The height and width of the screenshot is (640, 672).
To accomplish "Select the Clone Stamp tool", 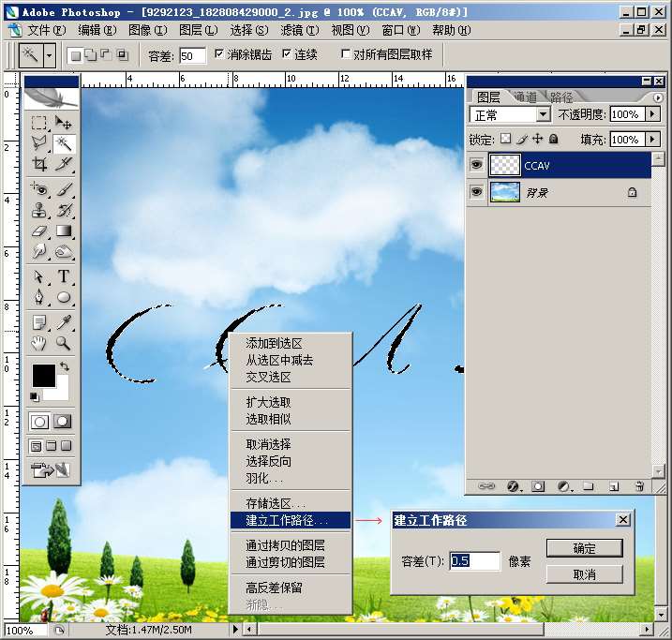I will coord(39,210).
